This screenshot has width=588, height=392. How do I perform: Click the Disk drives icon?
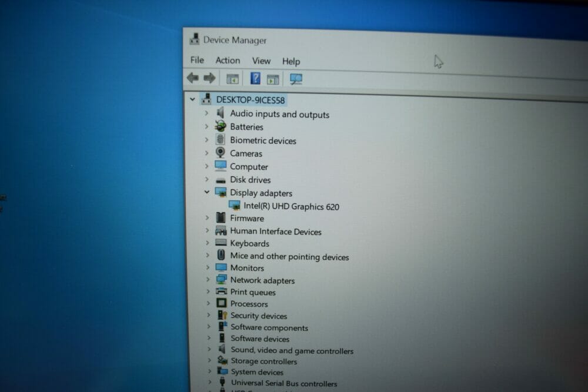(221, 180)
